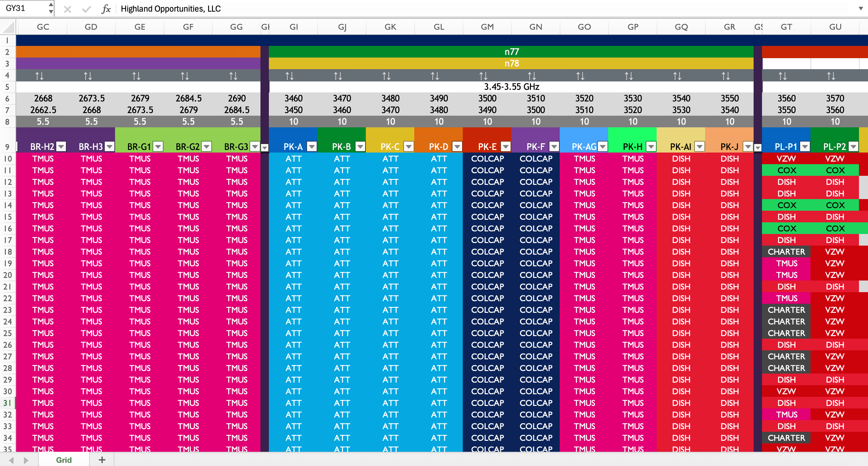Open the PK-H filter dropdown

pyautogui.click(x=651, y=147)
